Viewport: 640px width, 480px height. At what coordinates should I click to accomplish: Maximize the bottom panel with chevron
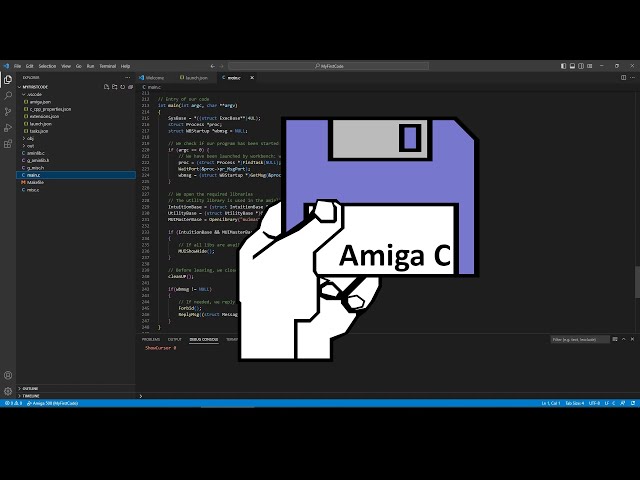[x=624, y=339]
